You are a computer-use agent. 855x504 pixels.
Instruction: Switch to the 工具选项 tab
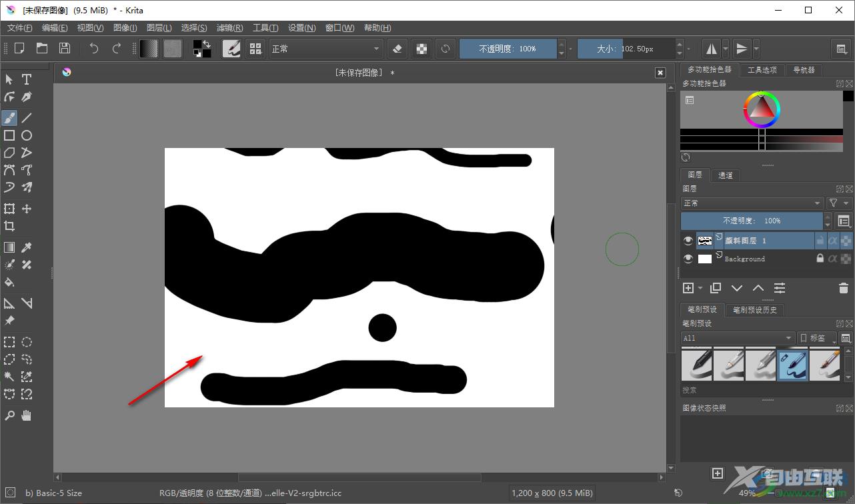[762, 70]
